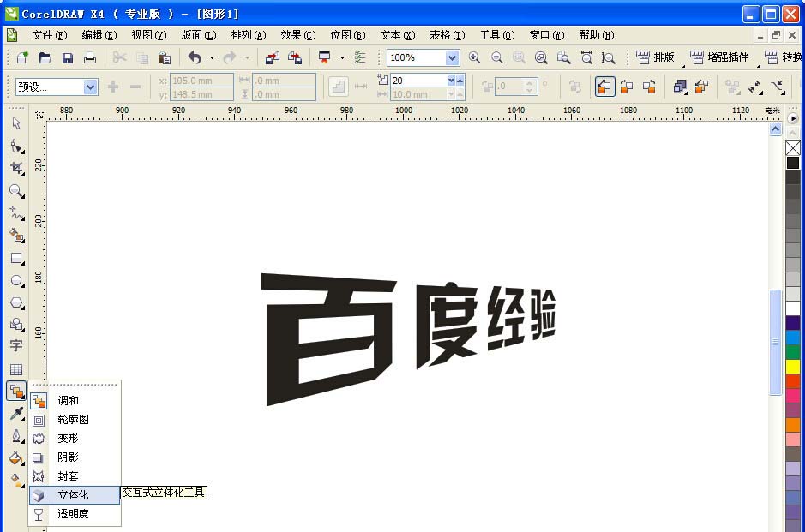
Task: Open the depth value 20 dropdown
Action: pos(451,80)
